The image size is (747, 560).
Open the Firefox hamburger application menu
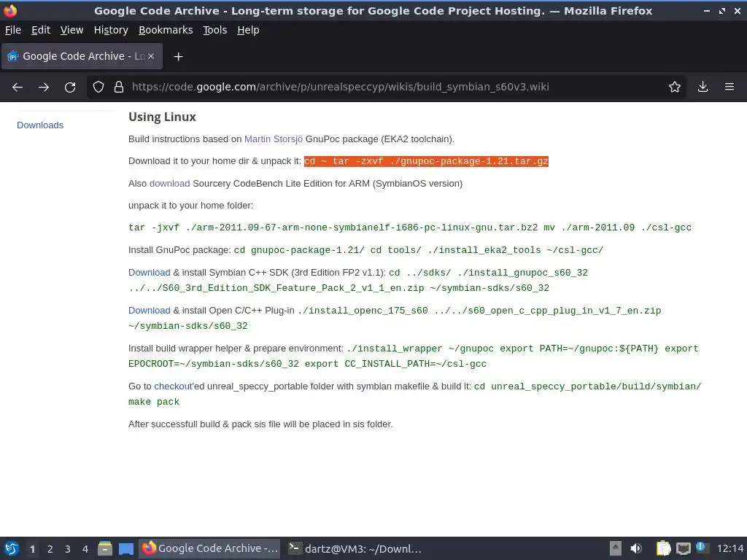pos(729,87)
